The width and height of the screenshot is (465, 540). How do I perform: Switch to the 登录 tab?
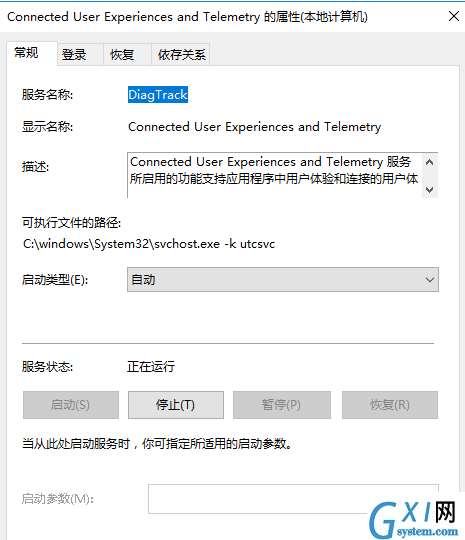[x=80, y=54]
